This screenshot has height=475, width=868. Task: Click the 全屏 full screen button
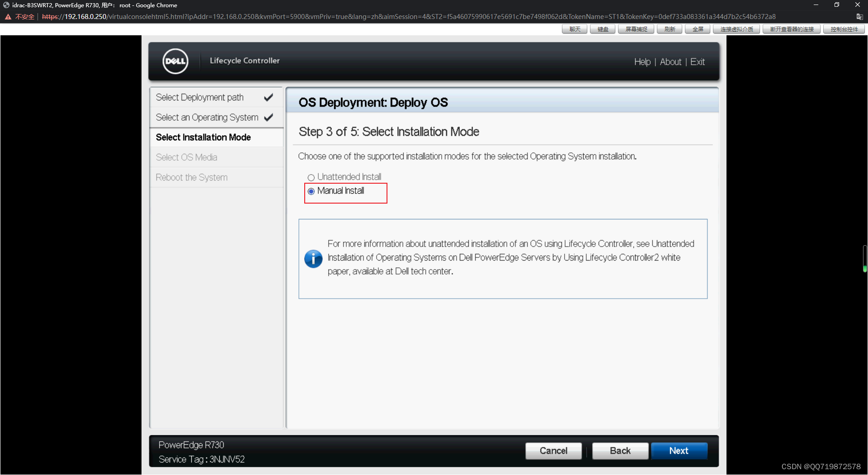point(698,29)
